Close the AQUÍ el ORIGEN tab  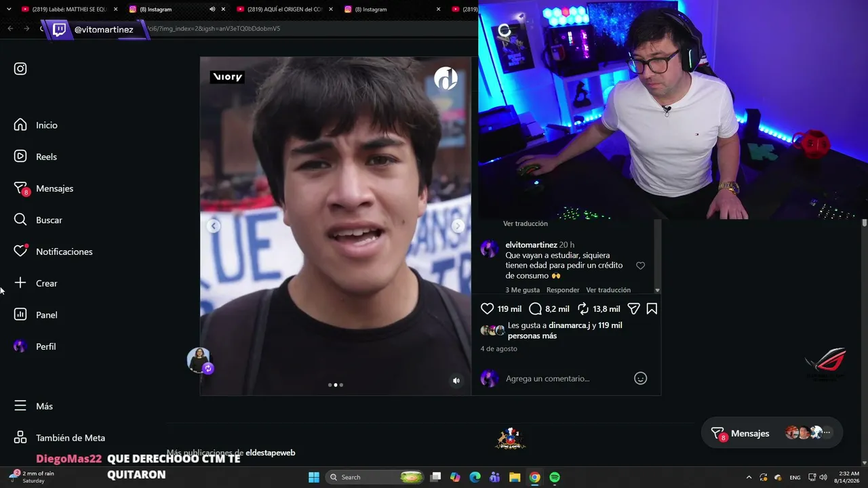click(331, 9)
